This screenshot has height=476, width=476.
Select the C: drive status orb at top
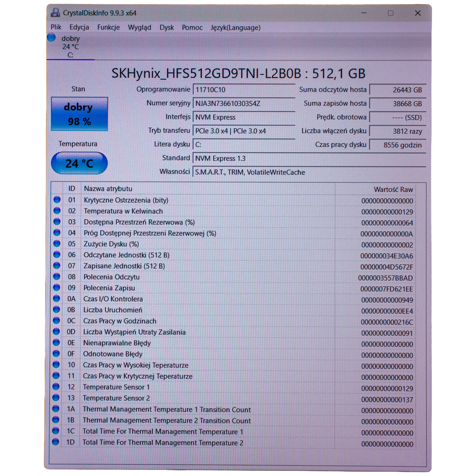[x=51, y=37]
